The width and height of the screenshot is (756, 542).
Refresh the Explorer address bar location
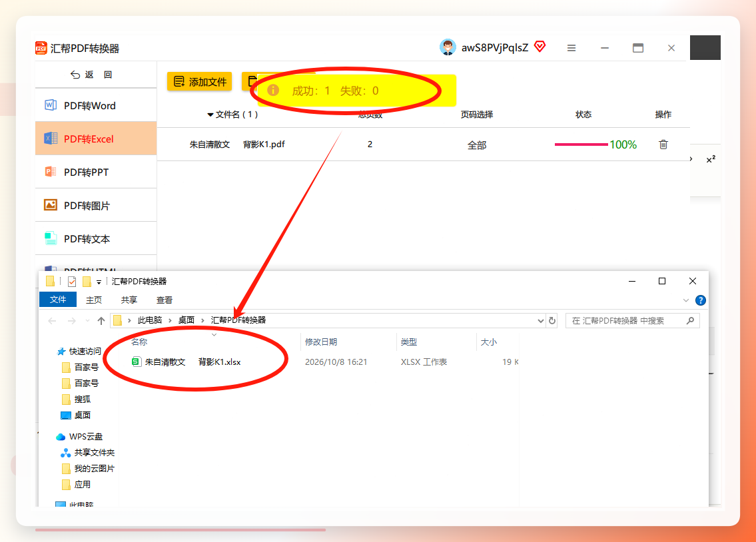[x=553, y=320]
